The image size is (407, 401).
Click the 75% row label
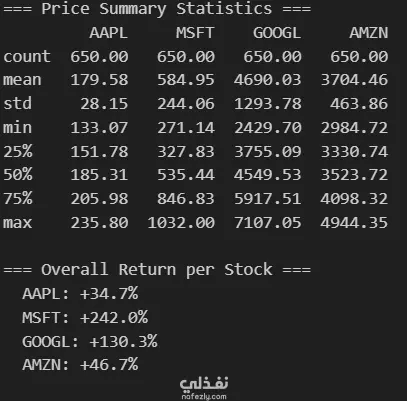18,199
